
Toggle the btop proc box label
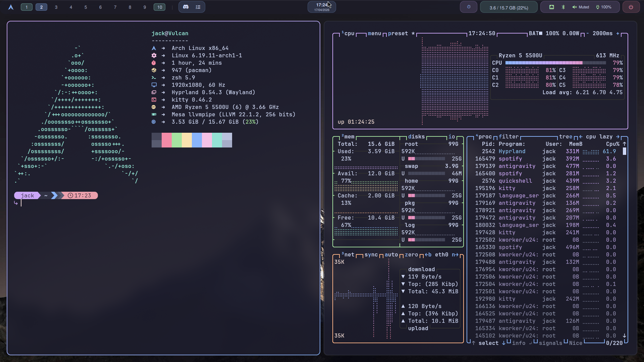(x=484, y=137)
